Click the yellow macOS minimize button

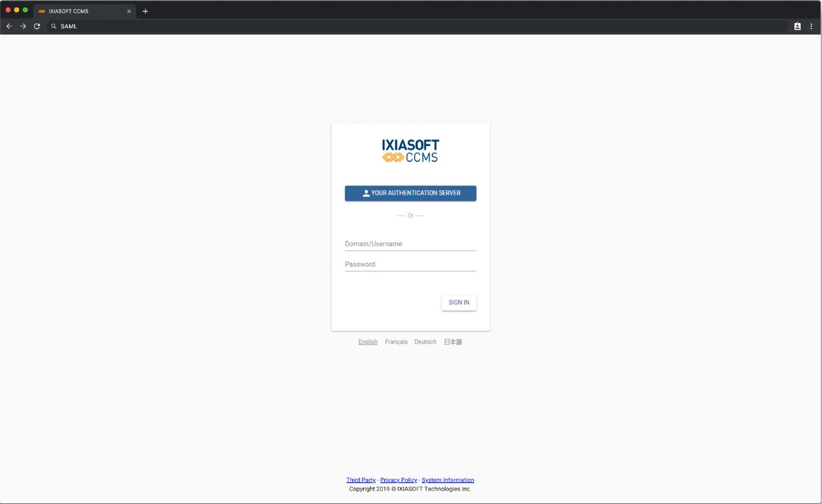point(17,10)
